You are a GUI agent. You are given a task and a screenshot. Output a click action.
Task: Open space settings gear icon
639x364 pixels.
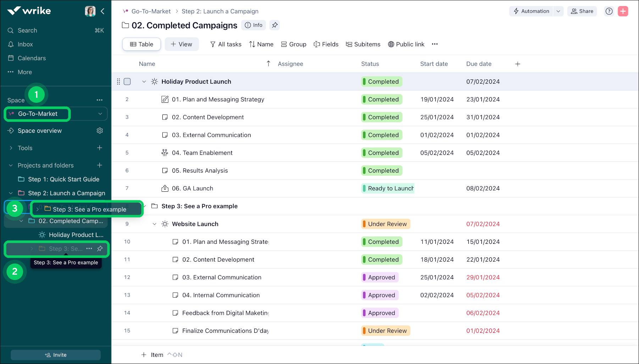100,131
